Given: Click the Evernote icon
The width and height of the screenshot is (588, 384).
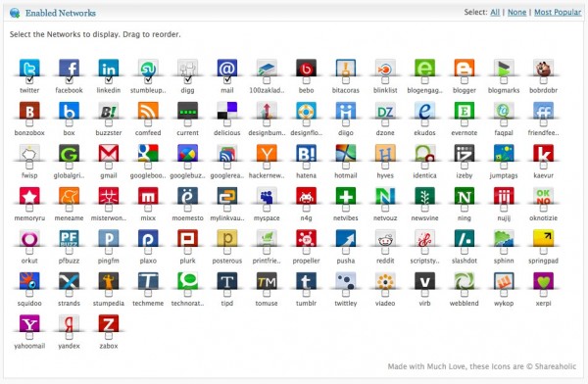Looking at the screenshot, I should coord(465,111).
